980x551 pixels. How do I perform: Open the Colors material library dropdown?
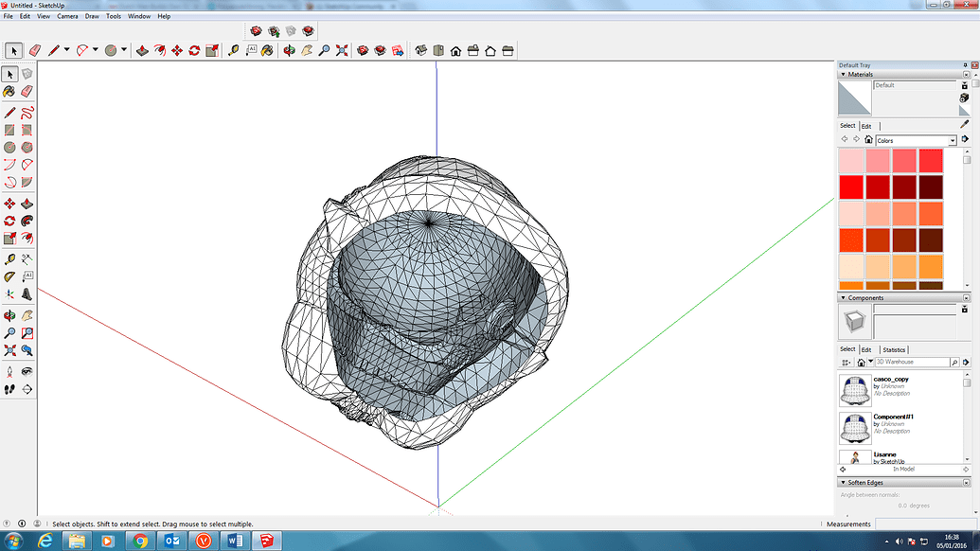952,141
